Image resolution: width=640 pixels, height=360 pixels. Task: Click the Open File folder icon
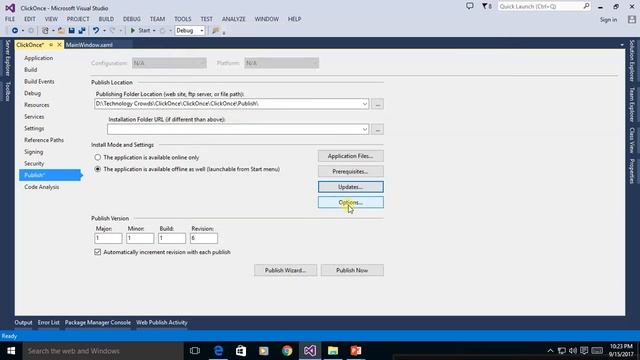click(61, 31)
